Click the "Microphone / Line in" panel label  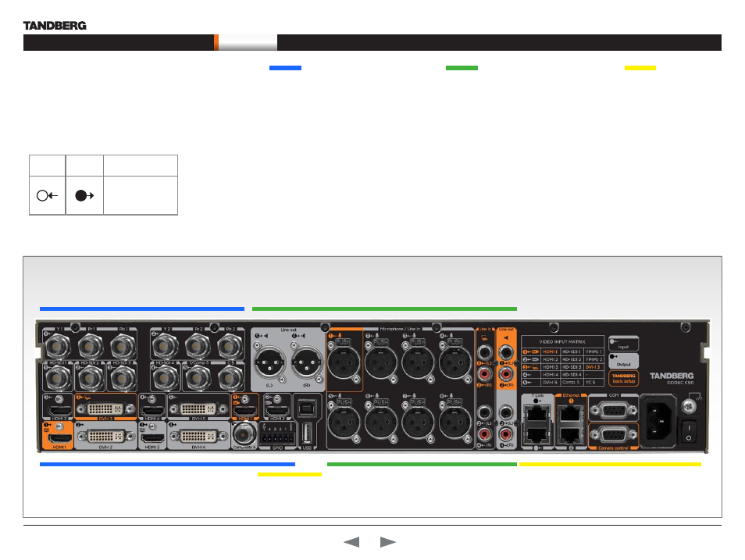point(400,329)
